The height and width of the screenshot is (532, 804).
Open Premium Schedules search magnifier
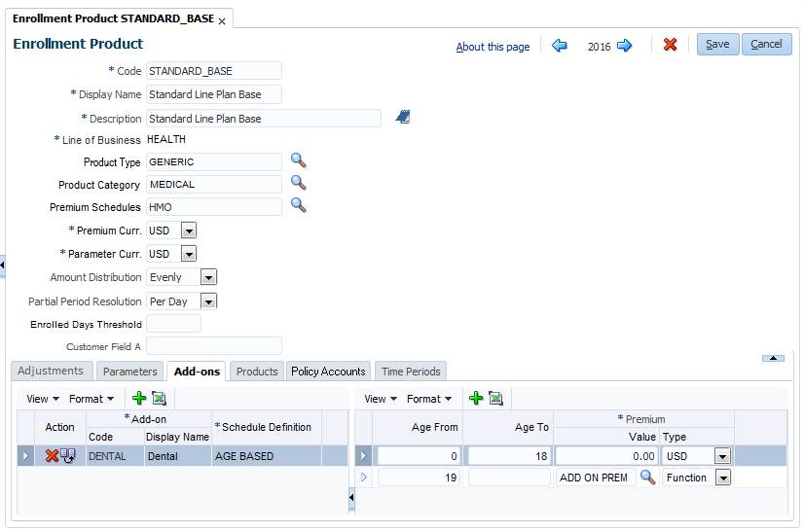pyautogui.click(x=299, y=205)
